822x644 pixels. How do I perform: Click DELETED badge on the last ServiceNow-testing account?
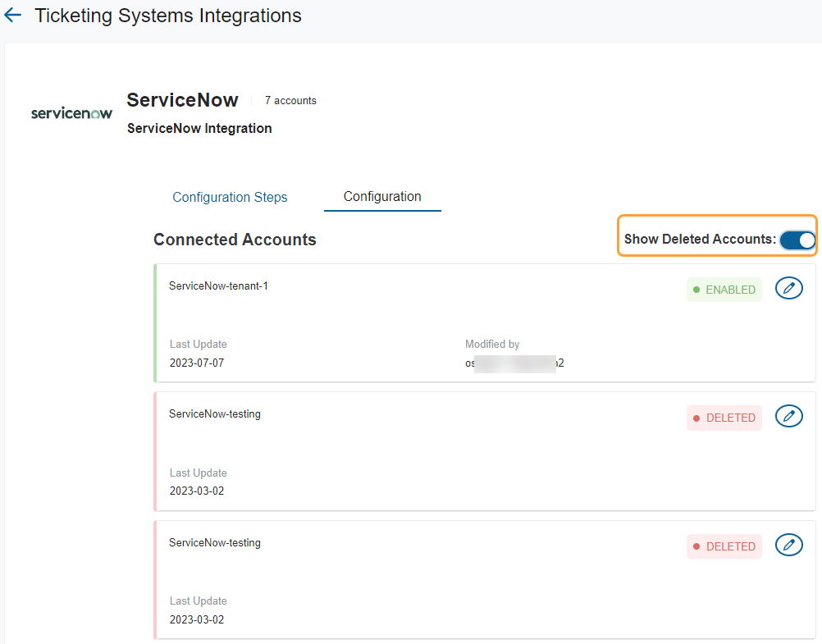724,546
